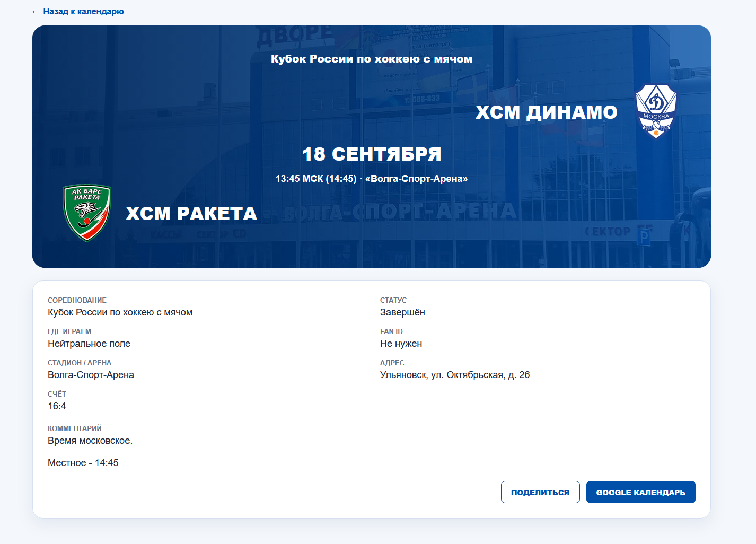The height and width of the screenshot is (544, 756).
Task: Click banner title 'Кубок России по хоккею с мячом'
Action: pyautogui.click(x=372, y=59)
